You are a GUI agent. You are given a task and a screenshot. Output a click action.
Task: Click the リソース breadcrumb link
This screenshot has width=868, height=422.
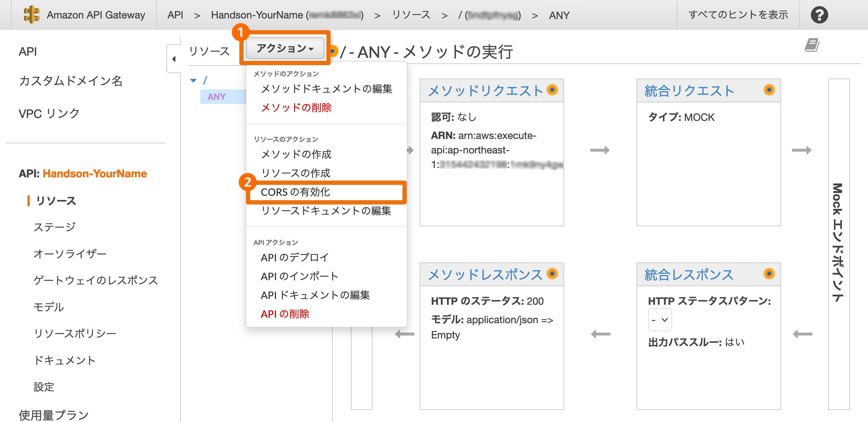click(x=411, y=15)
